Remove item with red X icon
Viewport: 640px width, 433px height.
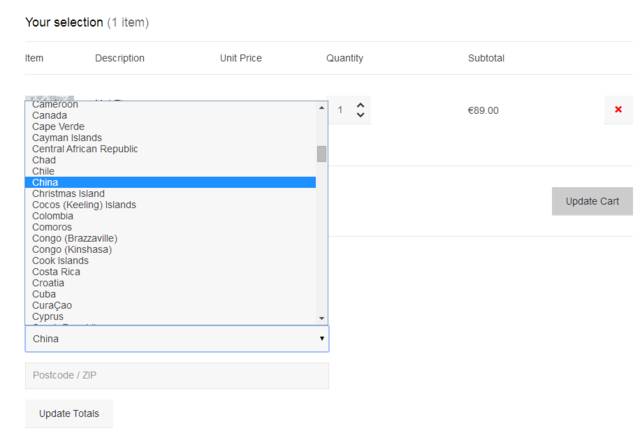tap(617, 109)
